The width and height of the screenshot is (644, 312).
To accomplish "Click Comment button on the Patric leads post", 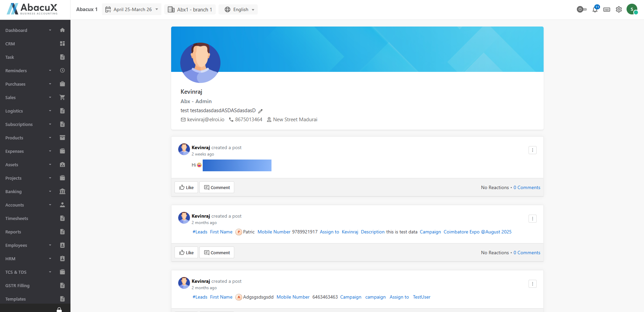I will click(217, 253).
